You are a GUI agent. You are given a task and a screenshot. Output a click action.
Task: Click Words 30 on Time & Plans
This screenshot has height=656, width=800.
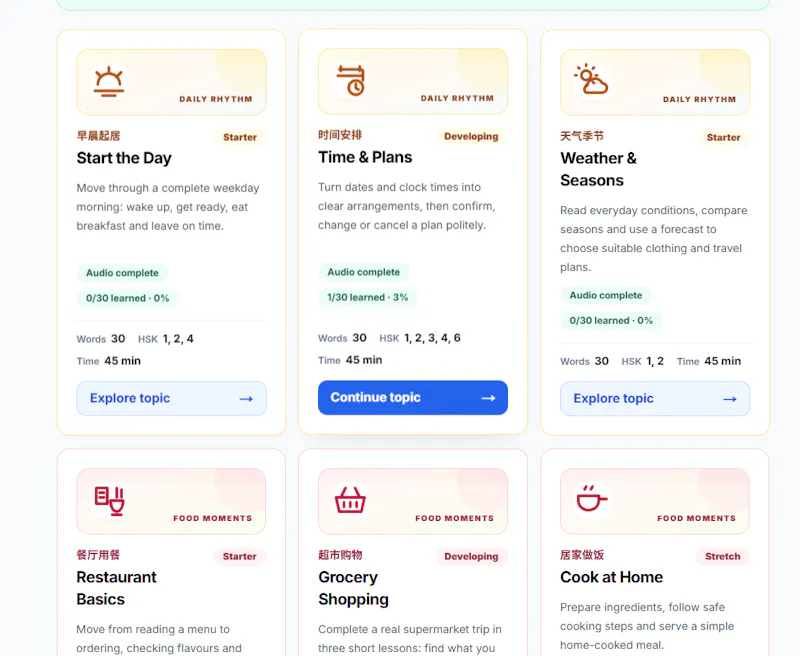pos(342,338)
